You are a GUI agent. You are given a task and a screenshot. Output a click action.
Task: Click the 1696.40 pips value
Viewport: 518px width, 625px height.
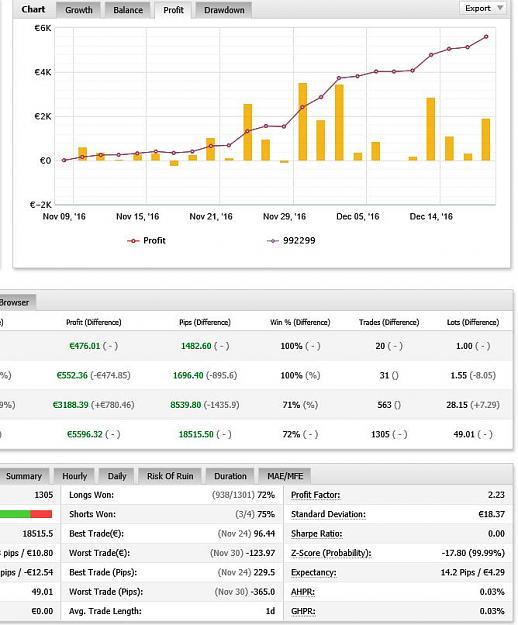pos(188,375)
